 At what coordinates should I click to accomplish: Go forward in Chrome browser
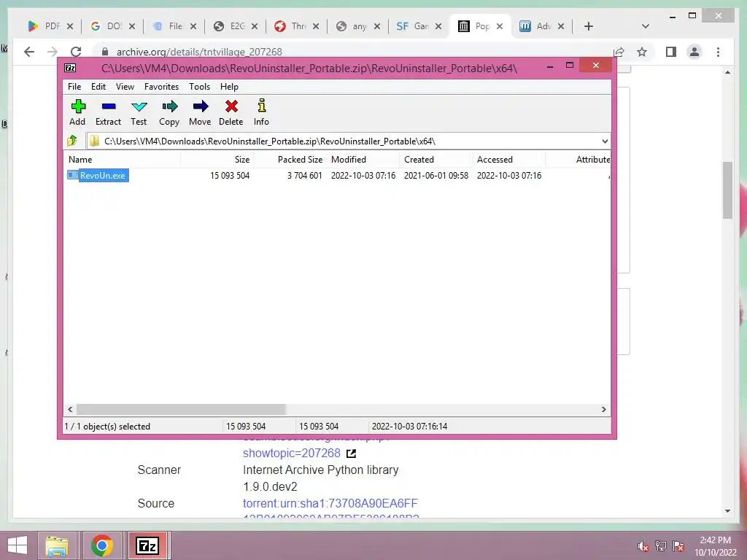pos(53,52)
